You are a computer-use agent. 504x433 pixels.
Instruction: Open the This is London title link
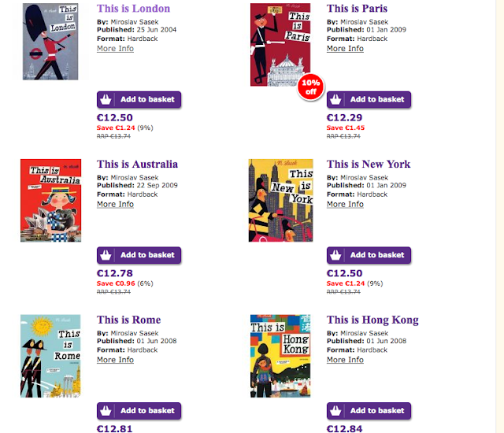point(133,9)
